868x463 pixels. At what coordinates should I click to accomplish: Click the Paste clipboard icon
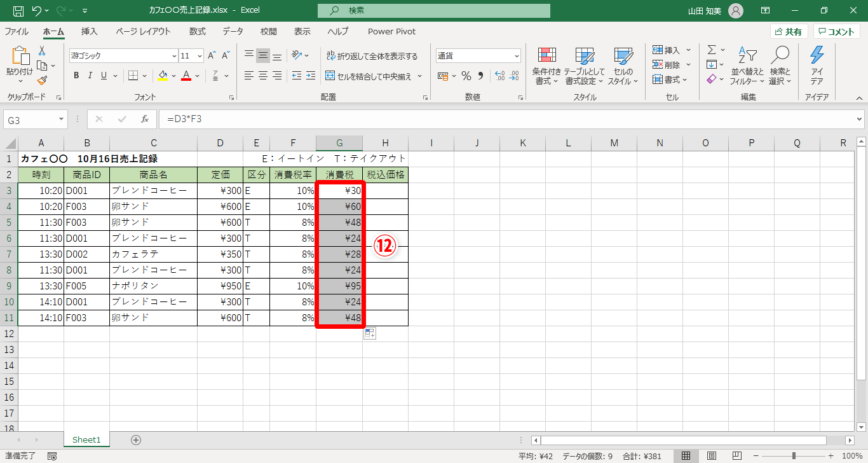coord(20,57)
